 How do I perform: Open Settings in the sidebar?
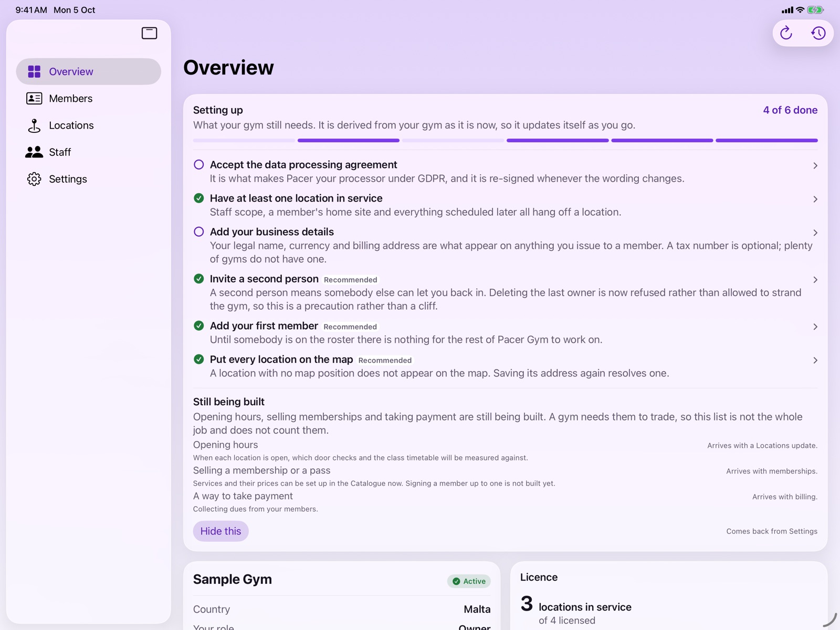click(x=88, y=179)
